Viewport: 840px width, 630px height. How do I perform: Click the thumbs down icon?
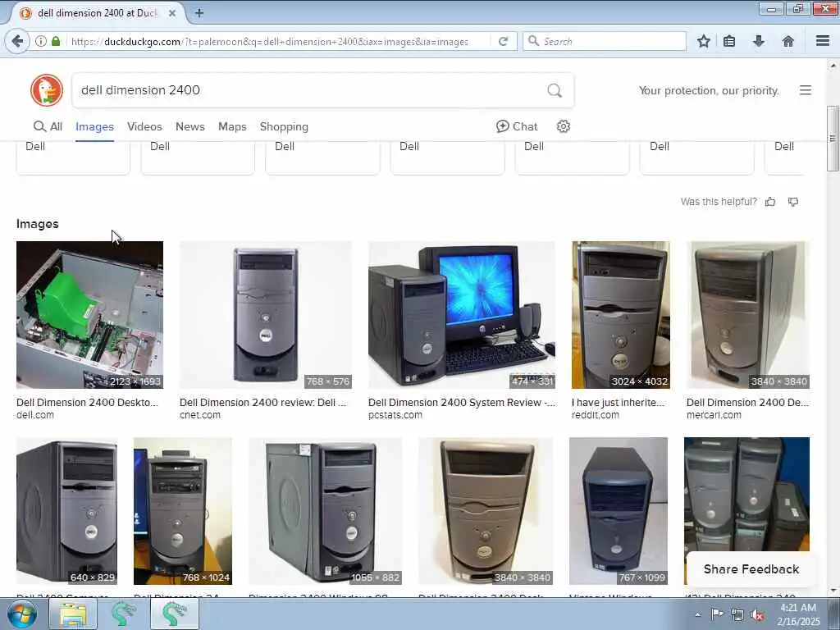pos(793,202)
